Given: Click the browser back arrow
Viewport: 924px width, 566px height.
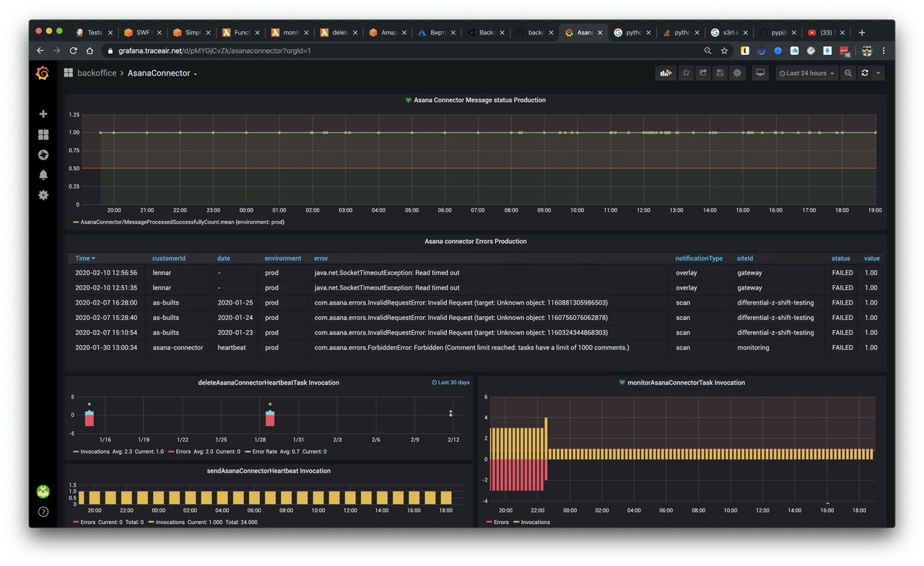Looking at the screenshot, I should [40, 51].
